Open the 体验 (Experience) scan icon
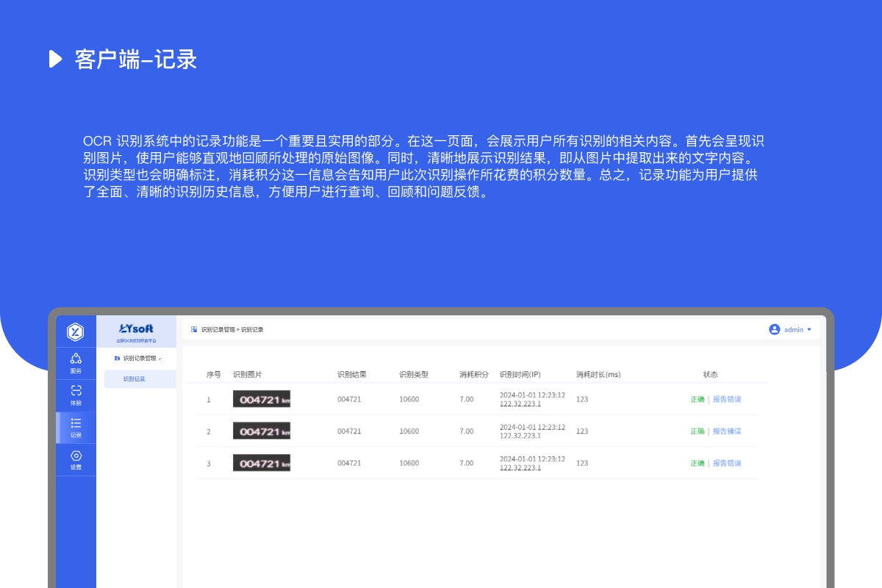Viewport: 882px width, 588px height. coord(76,390)
